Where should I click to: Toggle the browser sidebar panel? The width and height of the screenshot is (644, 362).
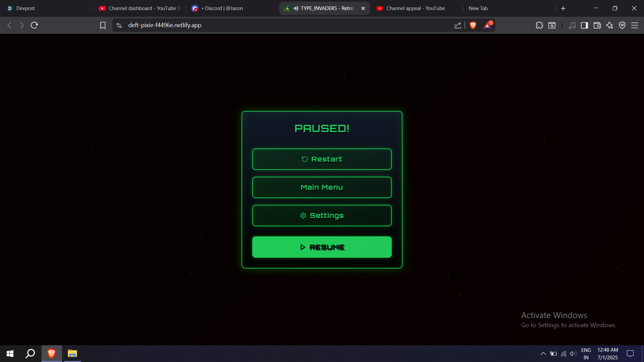point(584,25)
